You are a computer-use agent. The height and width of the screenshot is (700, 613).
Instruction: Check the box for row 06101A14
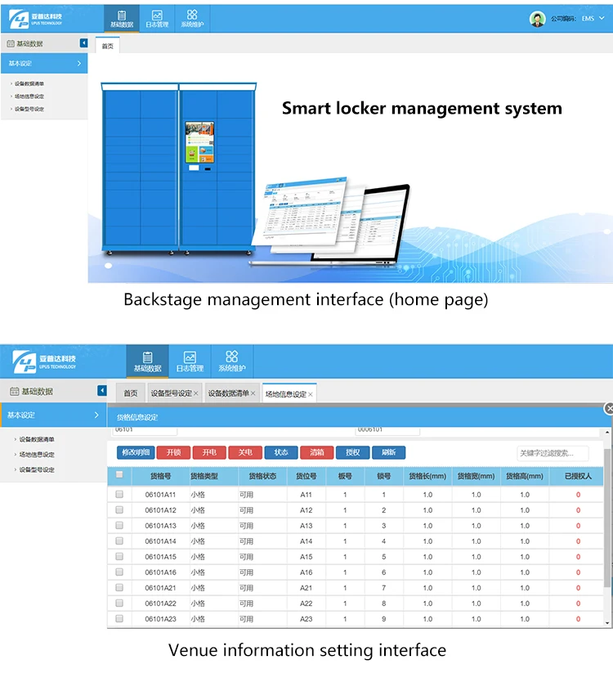(119, 541)
